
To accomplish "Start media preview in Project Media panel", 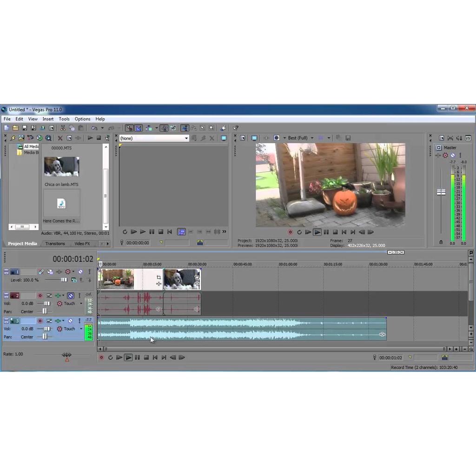I will coord(90,138).
